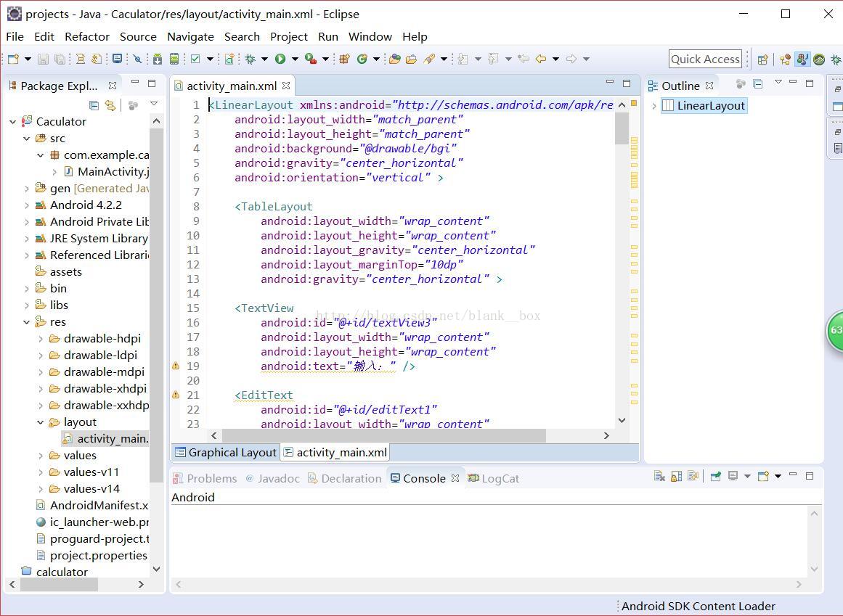Open the Navigate menu
The width and height of the screenshot is (843, 616).
(190, 36)
